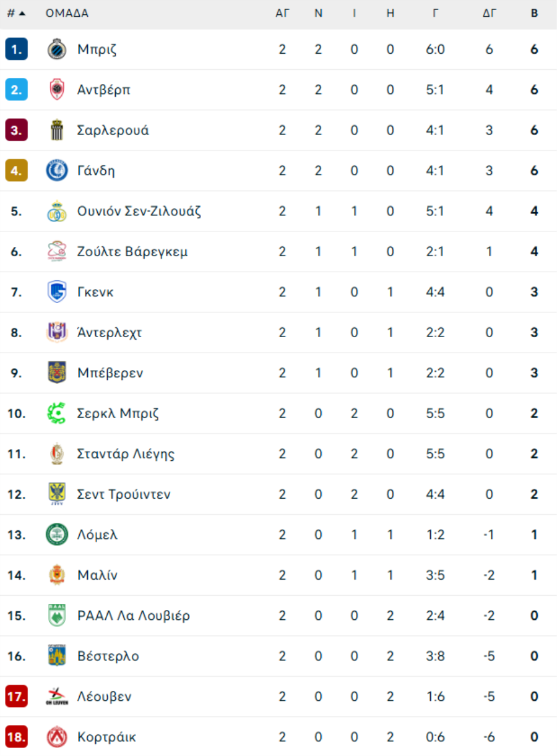Select the Σαρλερουά striped crest
This screenshot has height=756, width=557.
[57, 131]
